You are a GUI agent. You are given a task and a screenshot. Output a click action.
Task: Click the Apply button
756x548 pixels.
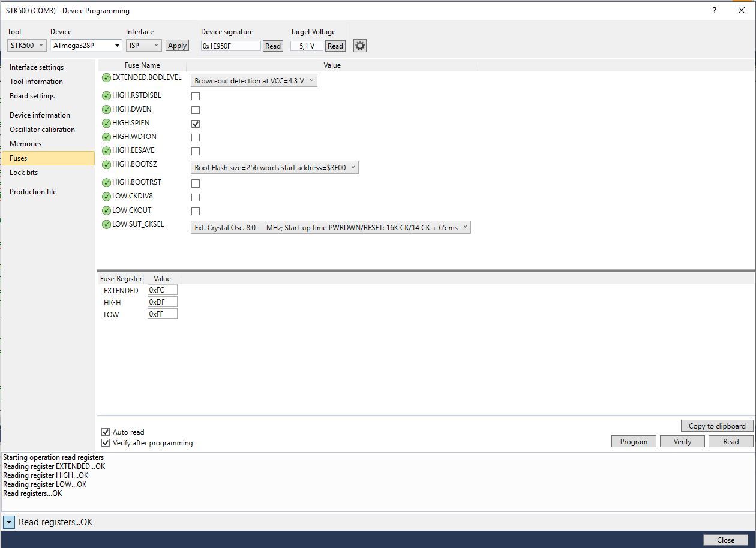[x=177, y=46]
